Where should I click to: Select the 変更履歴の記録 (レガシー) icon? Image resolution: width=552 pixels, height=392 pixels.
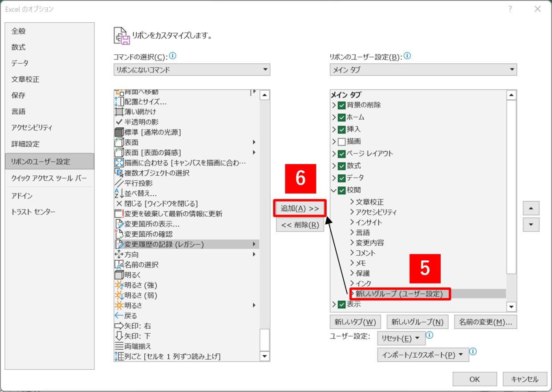tap(119, 244)
